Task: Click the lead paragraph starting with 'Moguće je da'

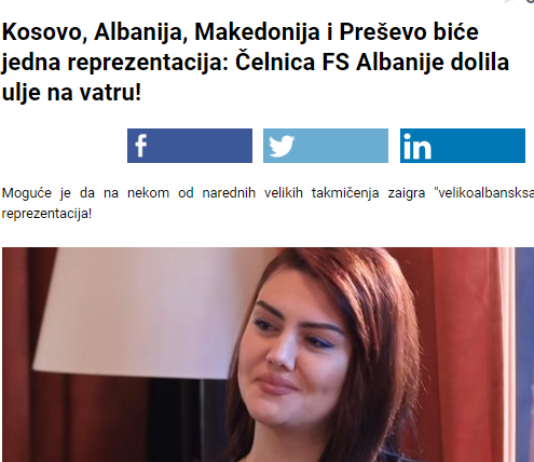Action: pyautogui.click(x=268, y=203)
